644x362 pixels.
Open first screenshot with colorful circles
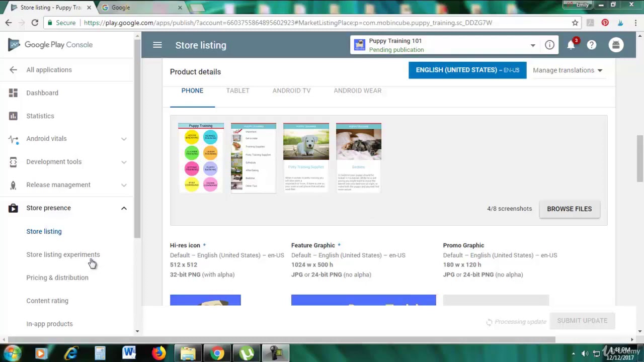click(x=201, y=157)
